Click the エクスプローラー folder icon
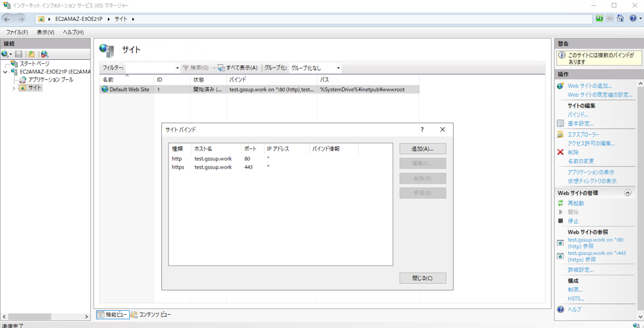 (x=560, y=134)
